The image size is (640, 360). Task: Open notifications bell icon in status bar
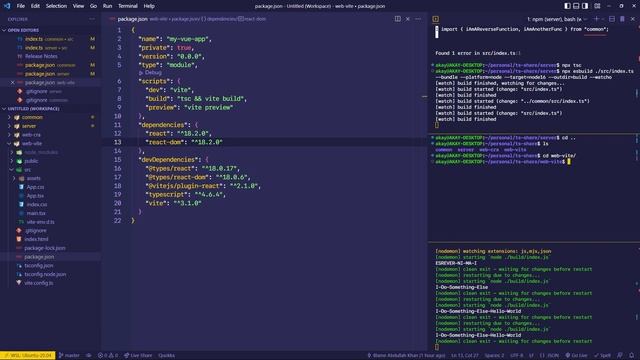click(631, 356)
